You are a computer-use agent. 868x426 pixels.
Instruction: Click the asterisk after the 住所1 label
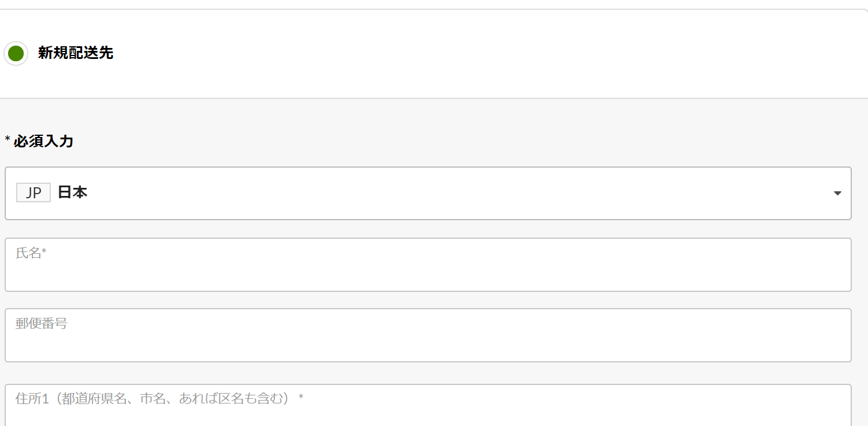(x=301, y=398)
